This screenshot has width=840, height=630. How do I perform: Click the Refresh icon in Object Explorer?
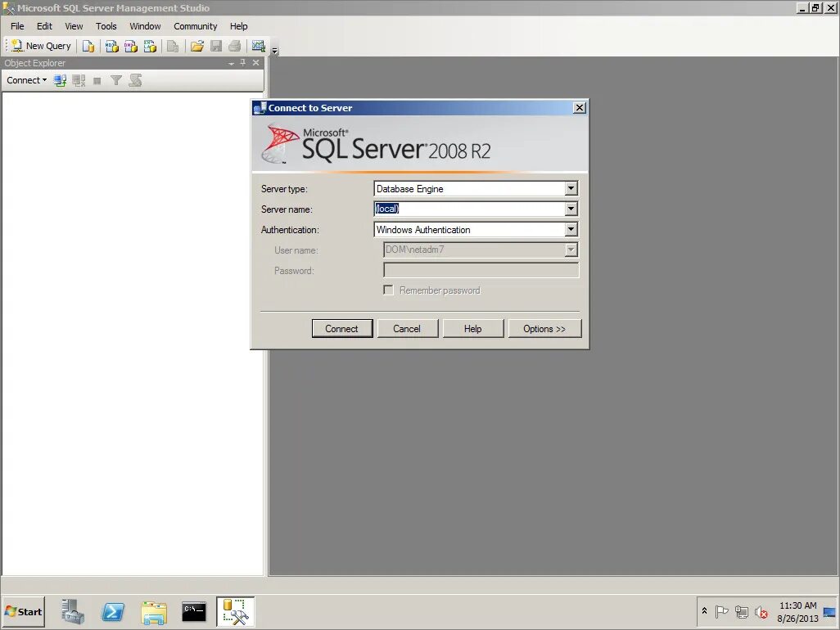(136, 80)
